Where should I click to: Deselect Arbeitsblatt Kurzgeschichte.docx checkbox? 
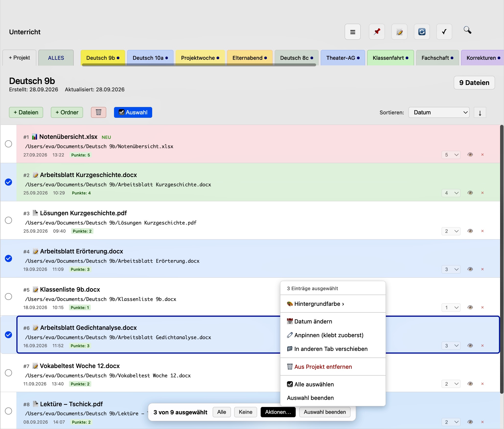point(9,182)
